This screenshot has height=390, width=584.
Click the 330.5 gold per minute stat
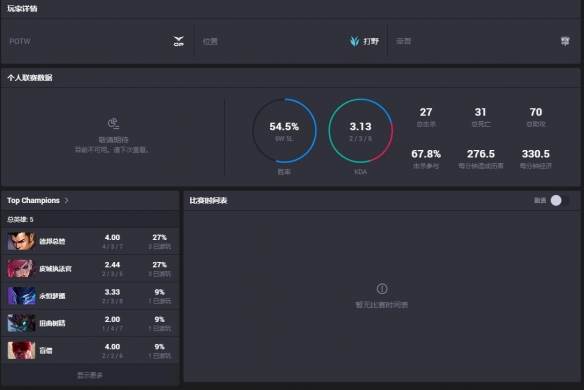pyautogui.click(x=536, y=159)
